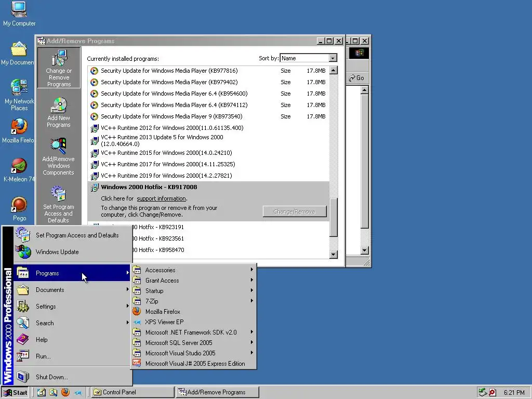Image resolution: width=532 pixels, height=399 pixels.
Task: Click program list scrollbar down arrow
Action: (x=334, y=254)
